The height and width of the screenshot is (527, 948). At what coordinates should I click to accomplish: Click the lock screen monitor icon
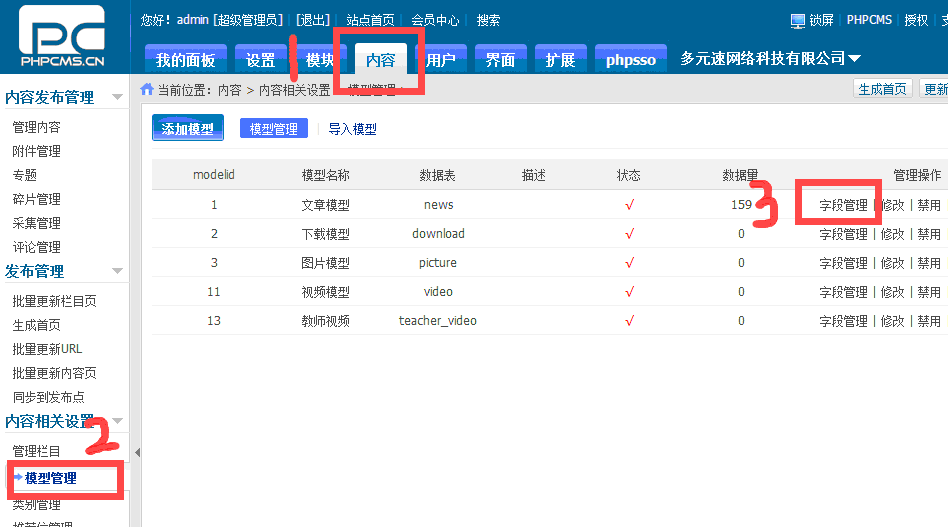[x=797, y=21]
